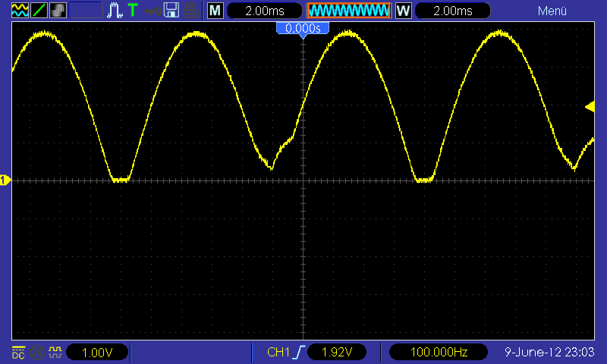Click the yellow trigger level arrow marker
Screen dimensions: 607x364
click(x=590, y=107)
